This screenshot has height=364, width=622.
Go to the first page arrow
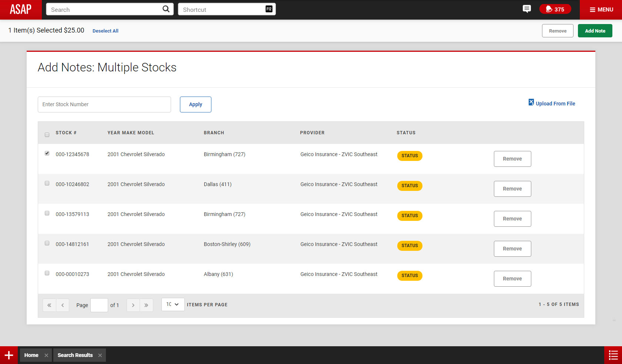coord(49,305)
